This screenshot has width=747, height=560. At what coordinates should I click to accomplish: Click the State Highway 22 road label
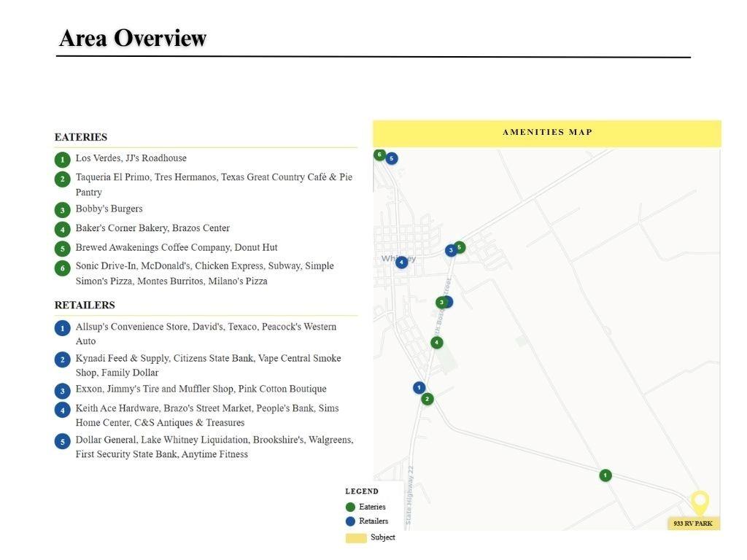click(409, 495)
